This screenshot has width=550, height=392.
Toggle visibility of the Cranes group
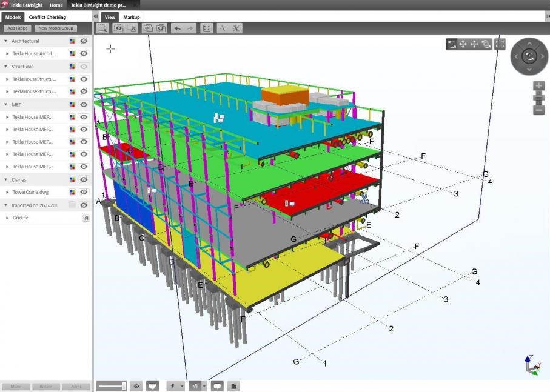coord(84,180)
